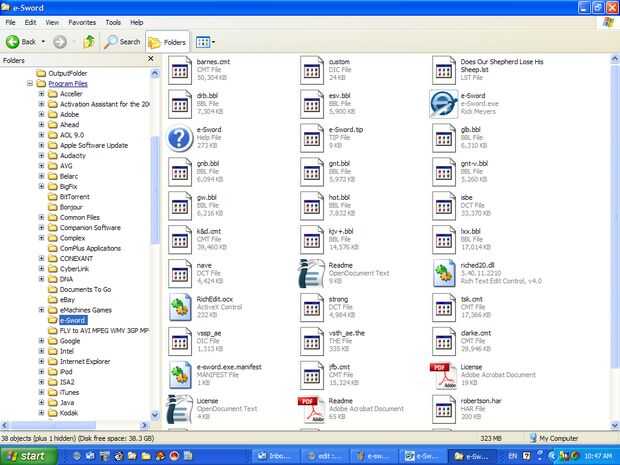Select the License Adobe Acrobat Document icon

[x=444, y=375]
